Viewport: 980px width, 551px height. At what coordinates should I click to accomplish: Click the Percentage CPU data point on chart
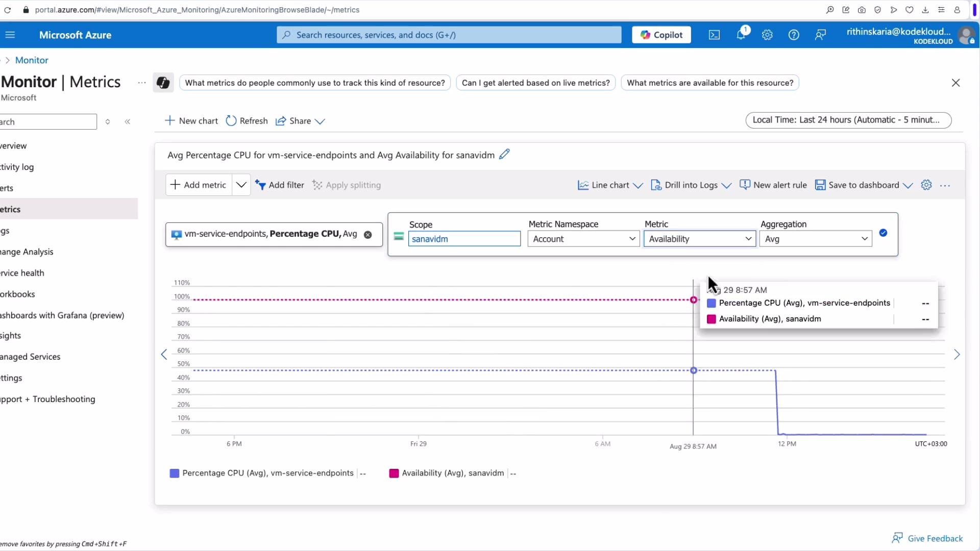pos(693,370)
